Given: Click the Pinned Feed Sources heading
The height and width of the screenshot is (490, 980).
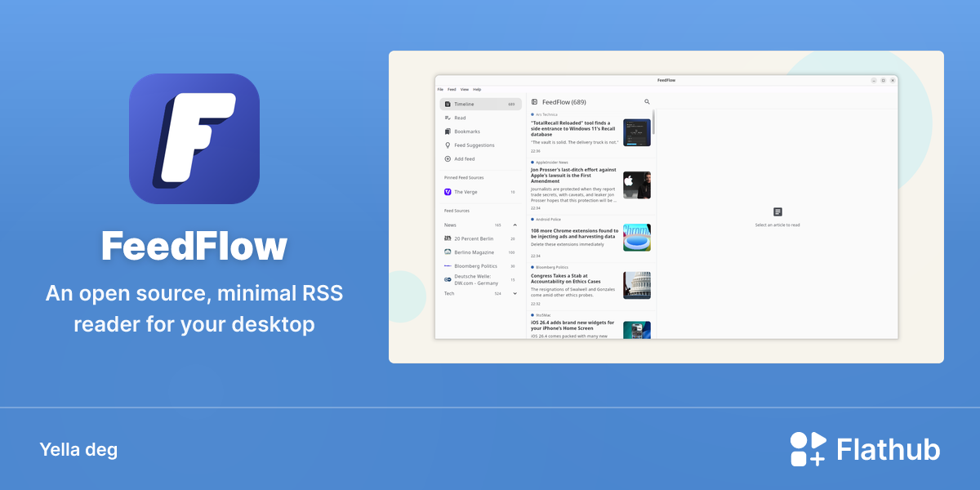Looking at the screenshot, I should click(x=464, y=177).
